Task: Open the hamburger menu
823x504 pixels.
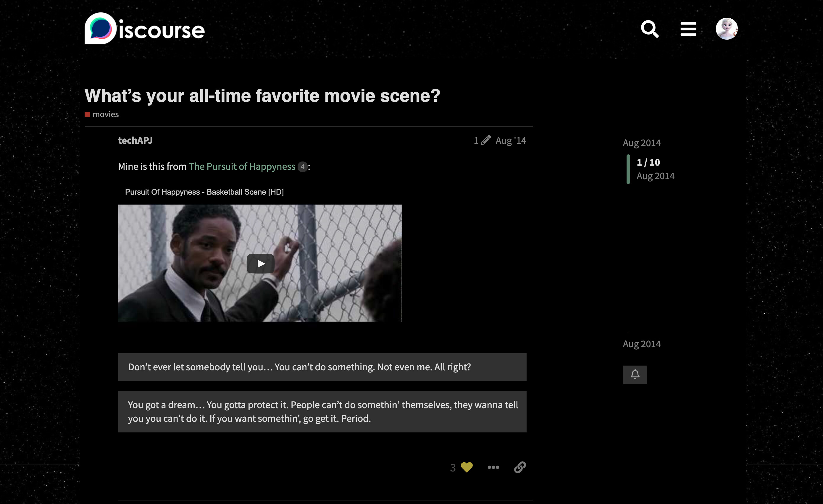Action: (x=688, y=29)
